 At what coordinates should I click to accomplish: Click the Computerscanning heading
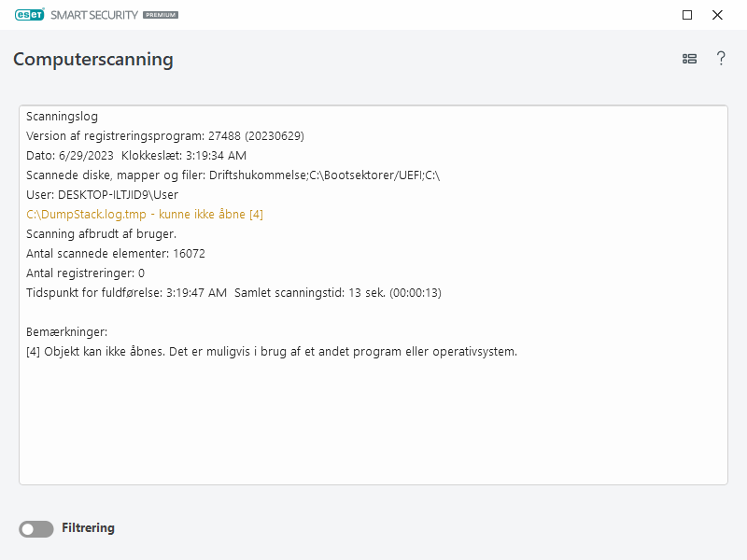point(93,60)
